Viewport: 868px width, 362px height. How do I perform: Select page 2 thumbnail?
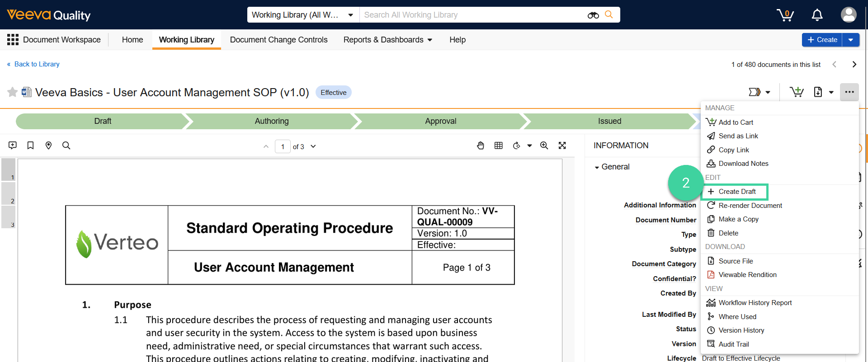pos(8,193)
